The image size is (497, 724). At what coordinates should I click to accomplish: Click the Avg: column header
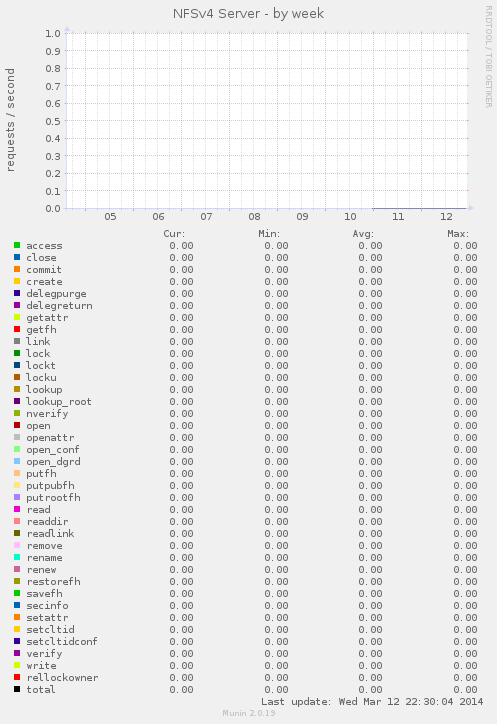[363, 234]
